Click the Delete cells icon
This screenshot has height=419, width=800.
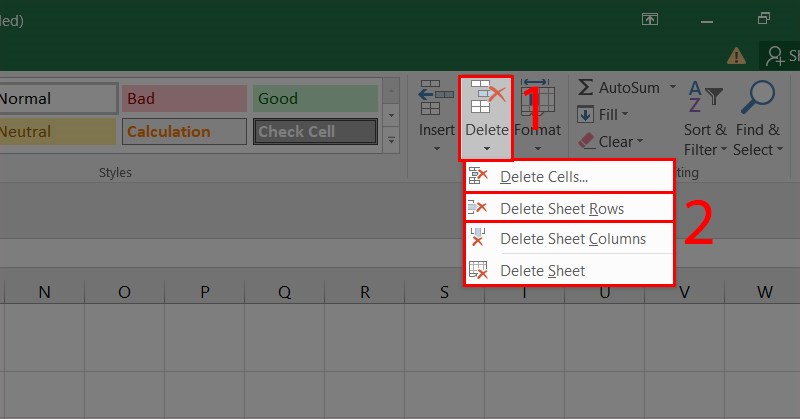coord(486,98)
